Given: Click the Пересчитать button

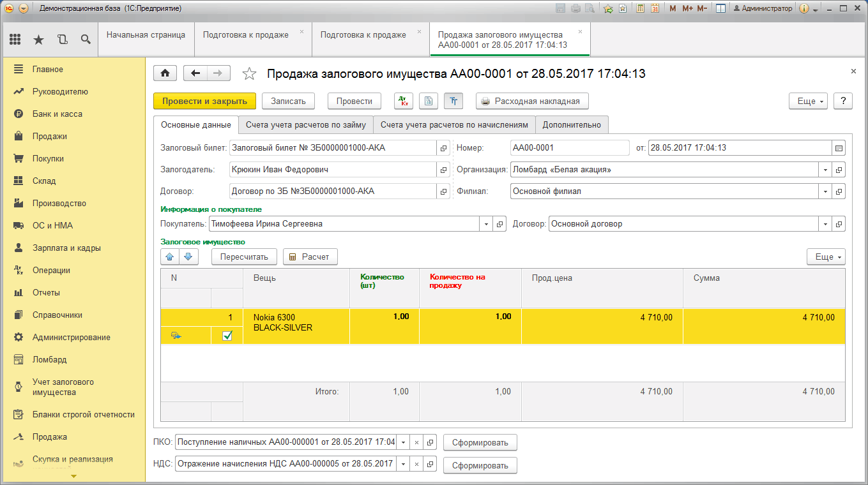Looking at the screenshot, I should (x=244, y=257).
